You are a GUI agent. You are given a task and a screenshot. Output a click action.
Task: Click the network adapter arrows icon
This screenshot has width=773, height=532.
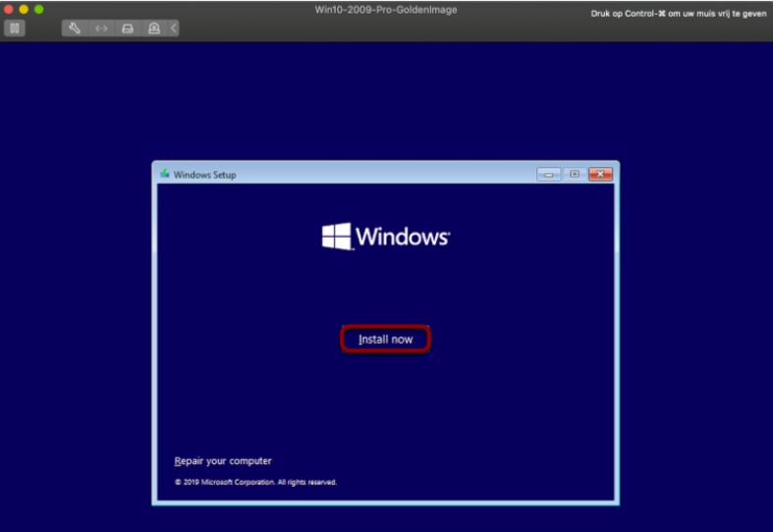click(101, 28)
